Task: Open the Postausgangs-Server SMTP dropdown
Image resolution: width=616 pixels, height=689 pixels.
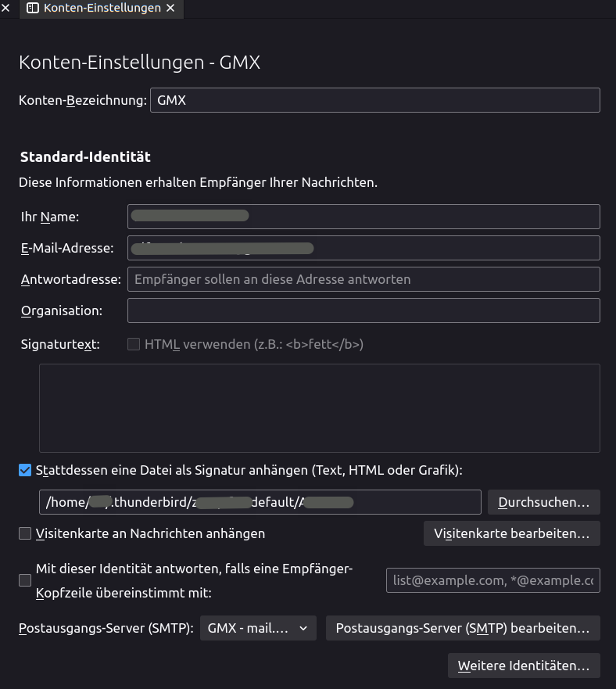Action: coord(258,628)
